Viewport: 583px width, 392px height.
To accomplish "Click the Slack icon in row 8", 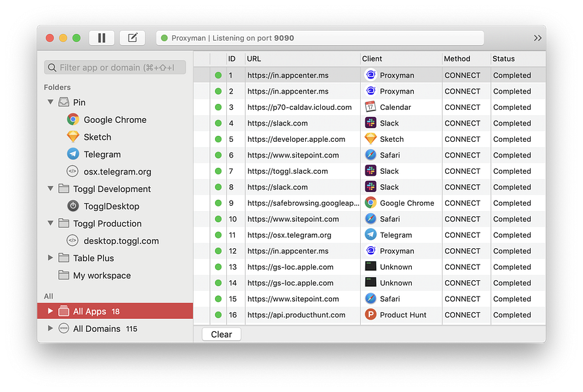I will [371, 187].
